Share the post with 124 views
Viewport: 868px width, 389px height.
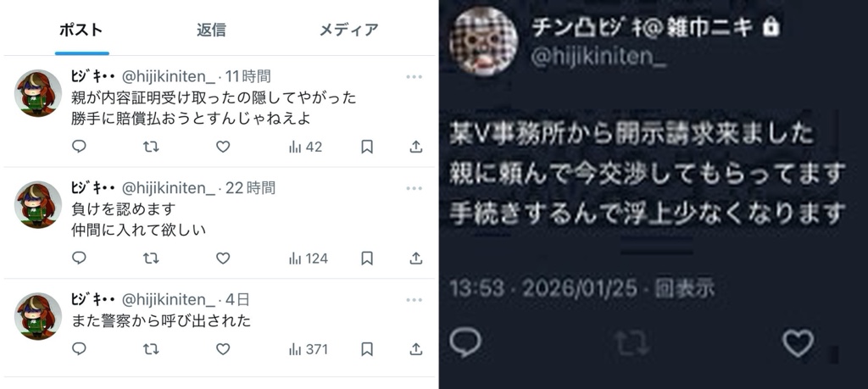pos(416,258)
